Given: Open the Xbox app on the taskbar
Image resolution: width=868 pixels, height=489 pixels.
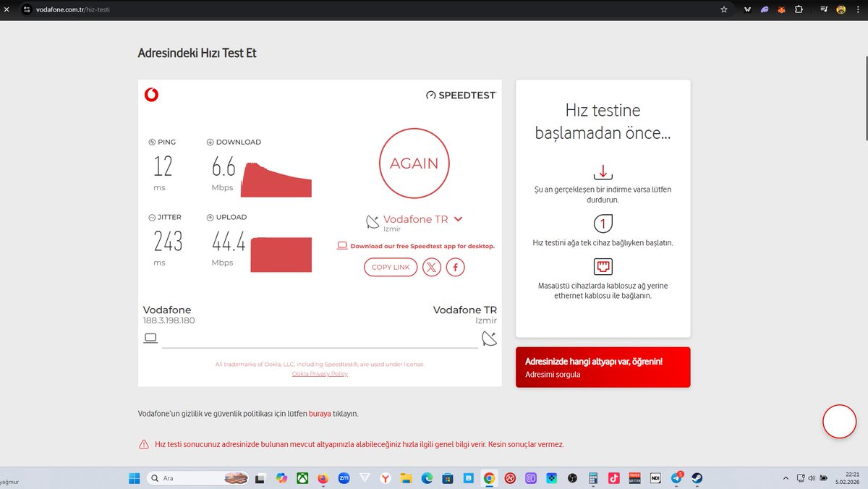Looking at the screenshot, I should 302,478.
